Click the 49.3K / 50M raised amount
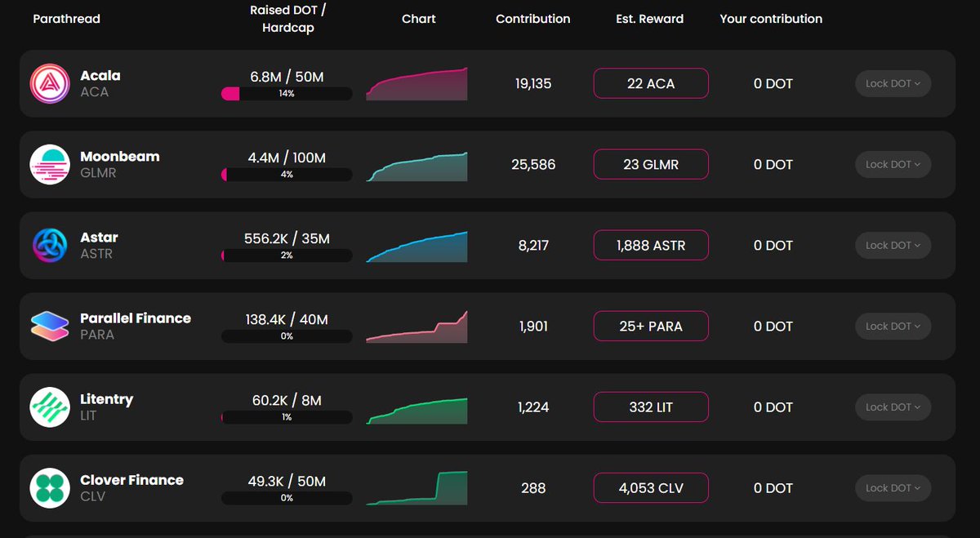The width and height of the screenshot is (980, 538). pyautogui.click(x=287, y=481)
